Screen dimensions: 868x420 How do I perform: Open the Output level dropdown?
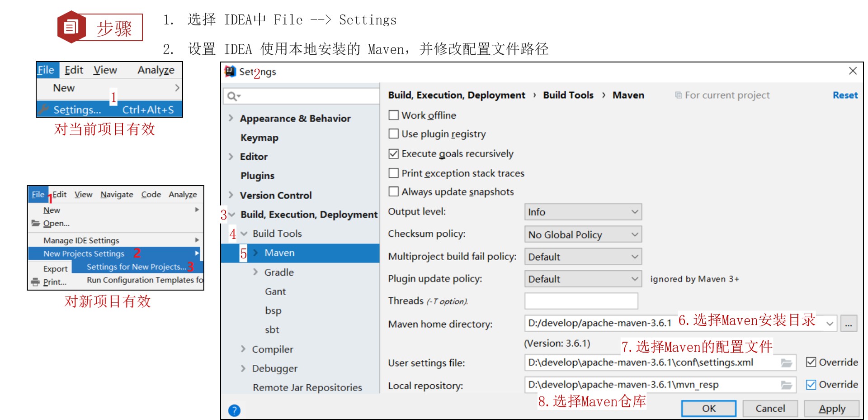pyautogui.click(x=583, y=212)
